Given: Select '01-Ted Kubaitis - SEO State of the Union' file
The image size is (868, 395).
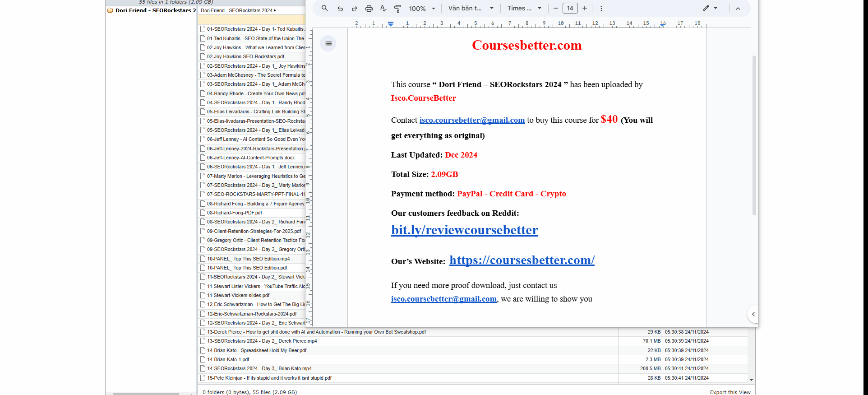Looking at the screenshot, I should 256,38.
